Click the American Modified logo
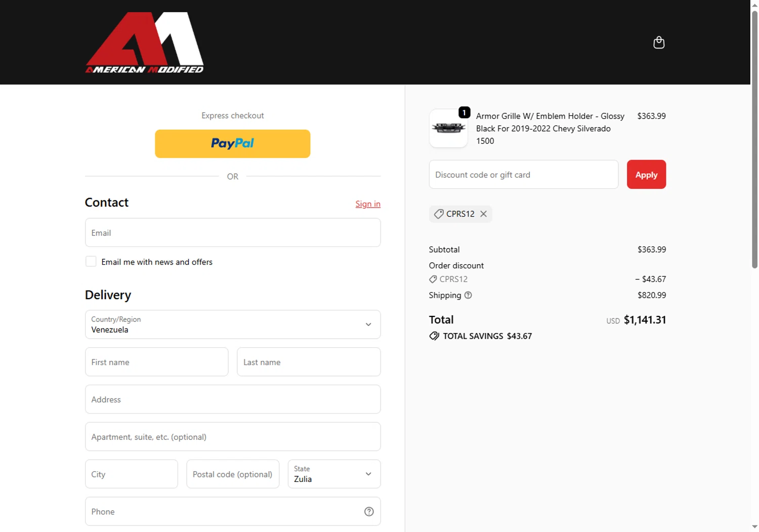 [x=145, y=43]
